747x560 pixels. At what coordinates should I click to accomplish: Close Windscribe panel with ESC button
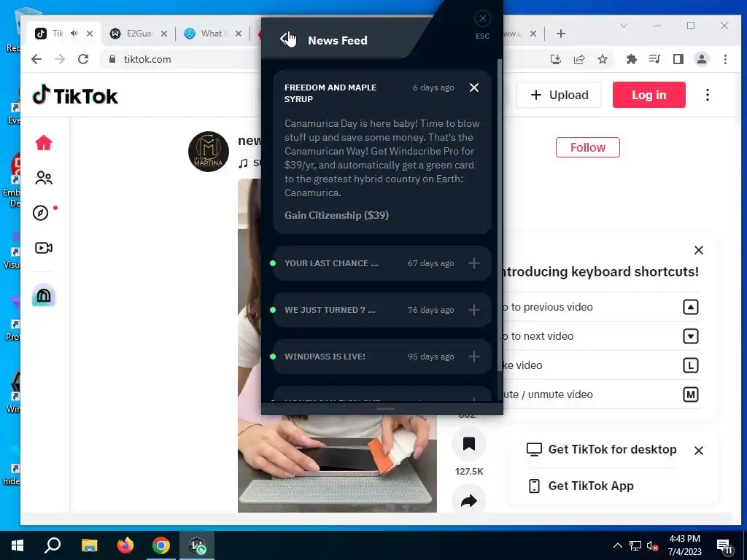pyautogui.click(x=483, y=19)
